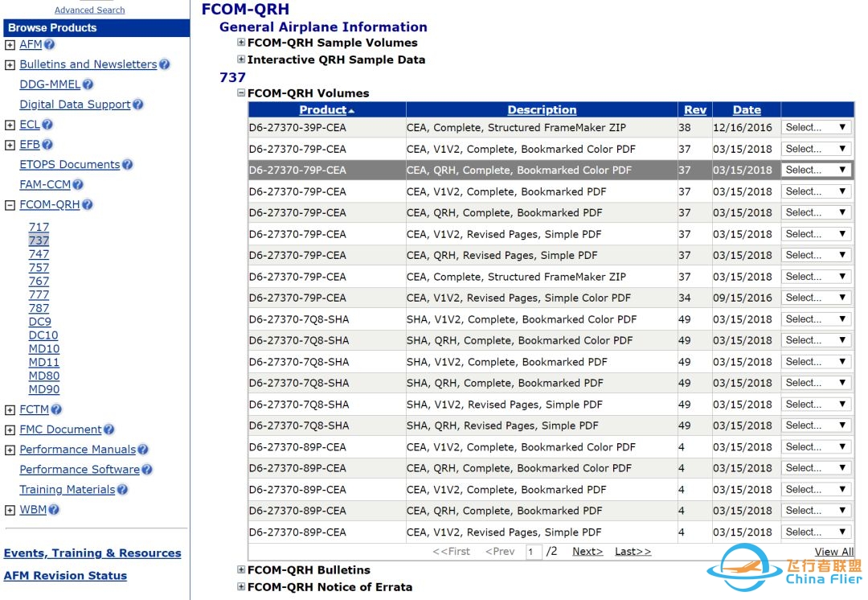The width and height of the screenshot is (868, 600).
Task: Collapse the FCOM-QRH tree node
Action: point(10,205)
